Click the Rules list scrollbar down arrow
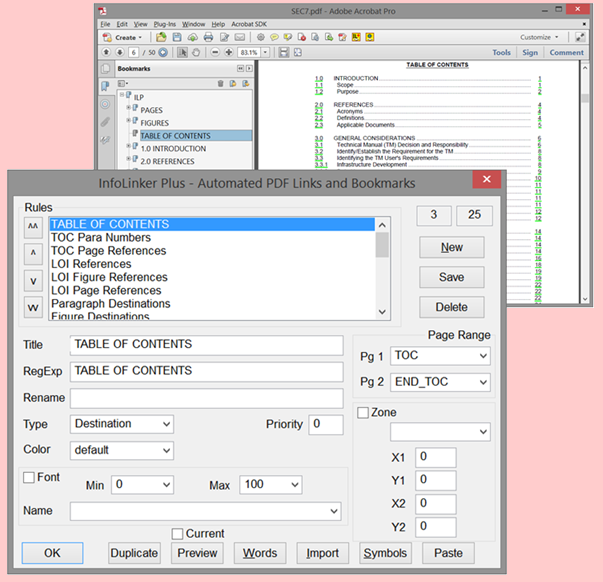The height and width of the screenshot is (582, 603). (x=382, y=312)
